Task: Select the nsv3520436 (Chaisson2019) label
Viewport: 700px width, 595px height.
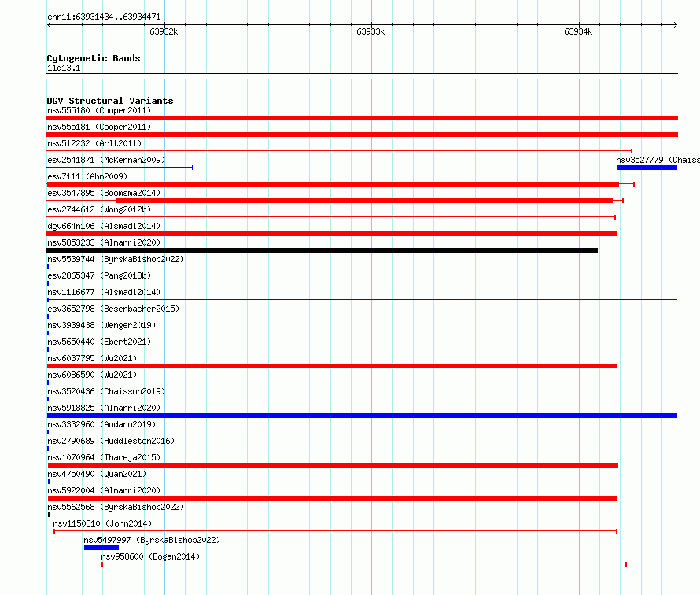Action: coord(106,391)
